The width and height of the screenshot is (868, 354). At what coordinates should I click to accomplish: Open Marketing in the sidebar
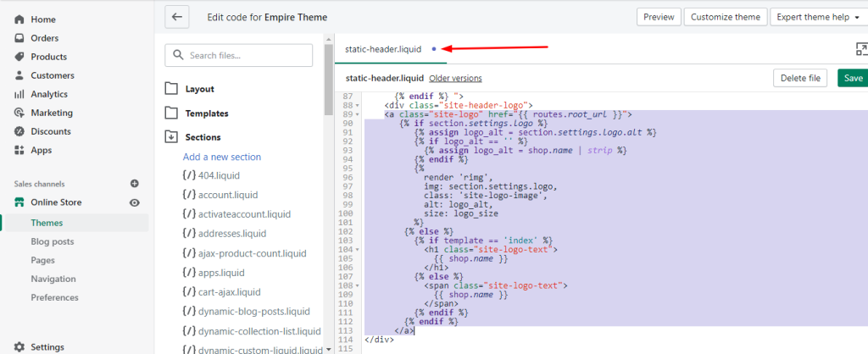coord(52,113)
